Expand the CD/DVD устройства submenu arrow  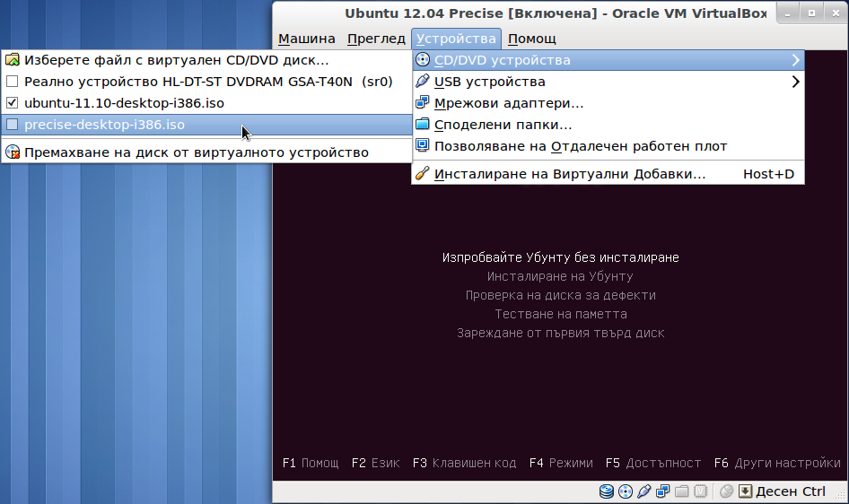tap(795, 60)
